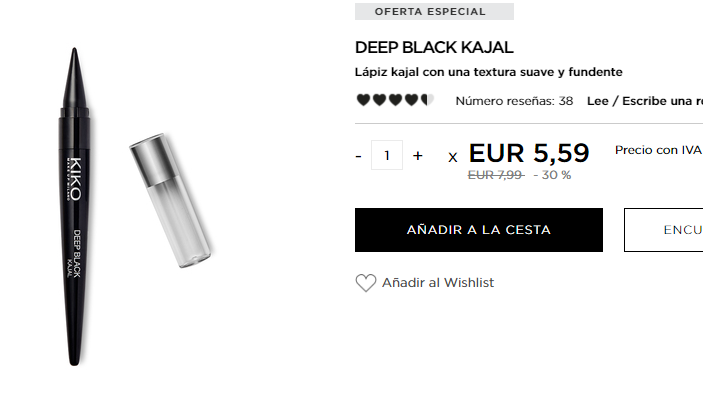Click the transparent pencil cap image

click(171, 200)
